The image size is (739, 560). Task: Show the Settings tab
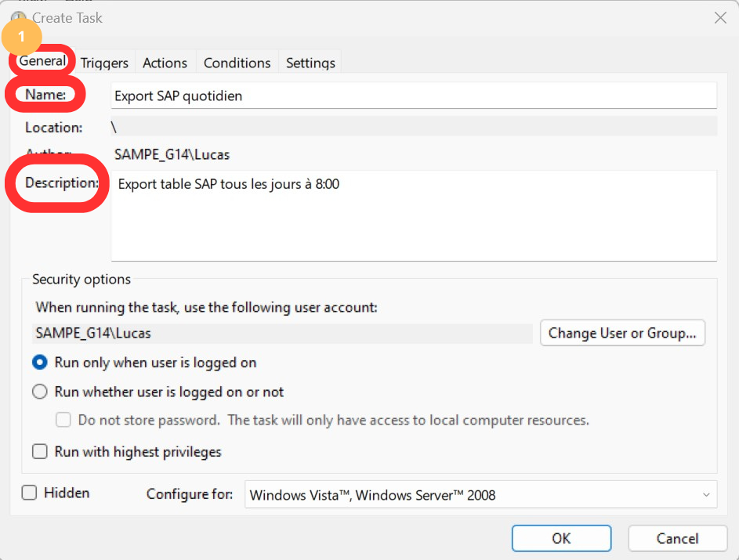[310, 63]
